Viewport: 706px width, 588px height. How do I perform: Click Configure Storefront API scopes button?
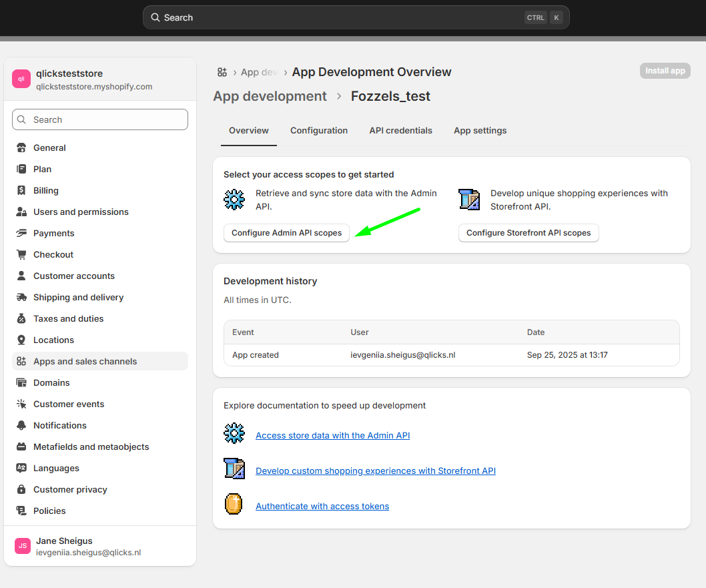[528, 233]
